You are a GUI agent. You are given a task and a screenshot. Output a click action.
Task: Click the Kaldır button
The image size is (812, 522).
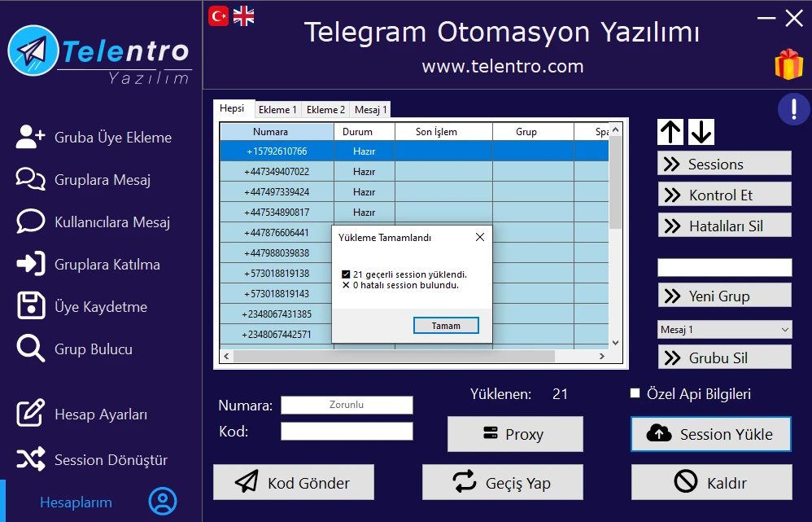pos(712,482)
